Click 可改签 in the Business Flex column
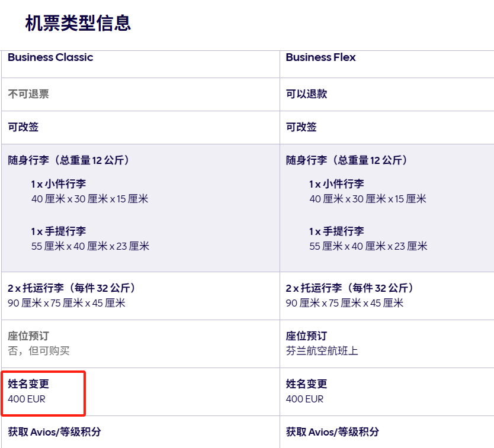 click(x=301, y=127)
